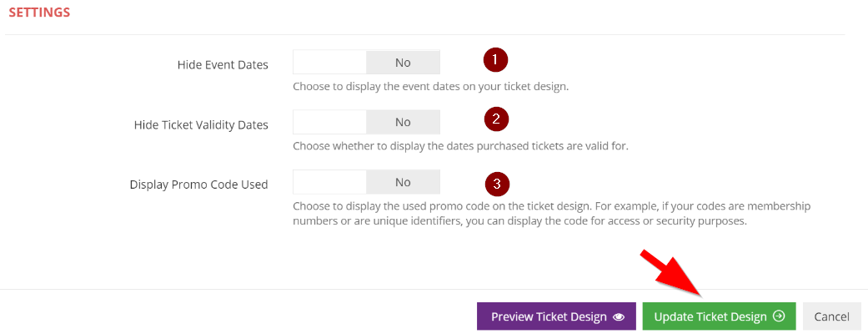
Task: Cancel the ticket design changes
Action: (831, 316)
